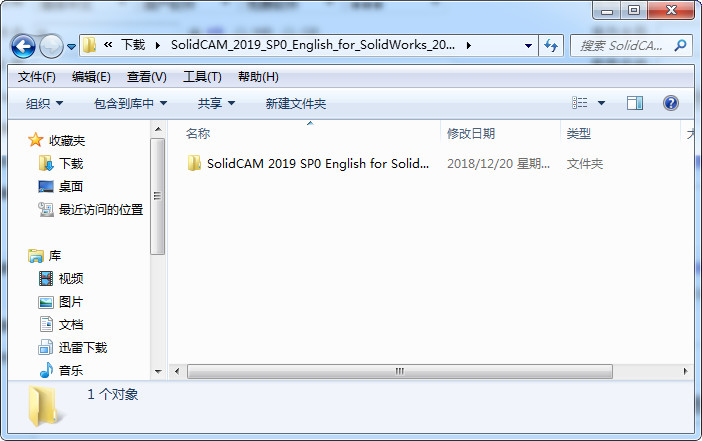Click the change view icon

pos(580,103)
